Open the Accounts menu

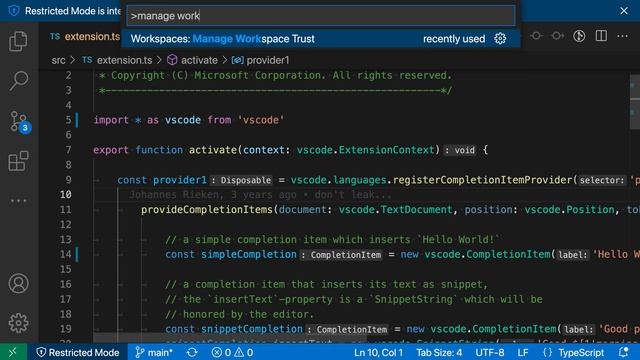(x=19, y=283)
